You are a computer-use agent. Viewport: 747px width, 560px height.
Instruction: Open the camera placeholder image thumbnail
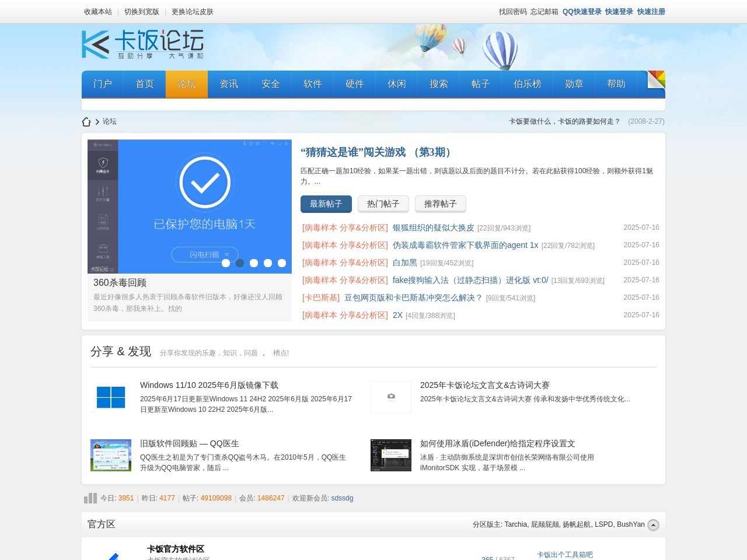point(391,397)
